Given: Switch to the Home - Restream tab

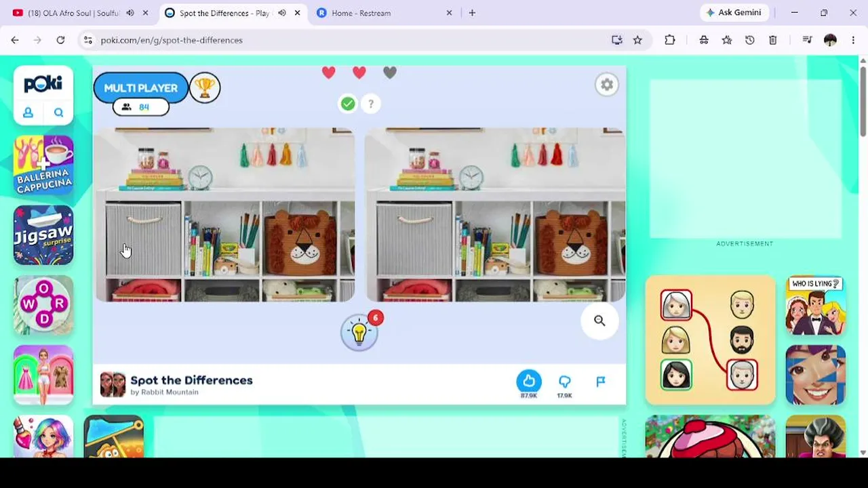Looking at the screenshot, I should [361, 13].
